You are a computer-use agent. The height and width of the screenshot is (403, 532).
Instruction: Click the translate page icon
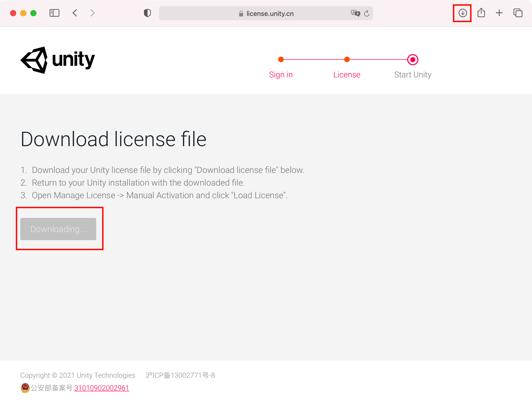tap(355, 13)
